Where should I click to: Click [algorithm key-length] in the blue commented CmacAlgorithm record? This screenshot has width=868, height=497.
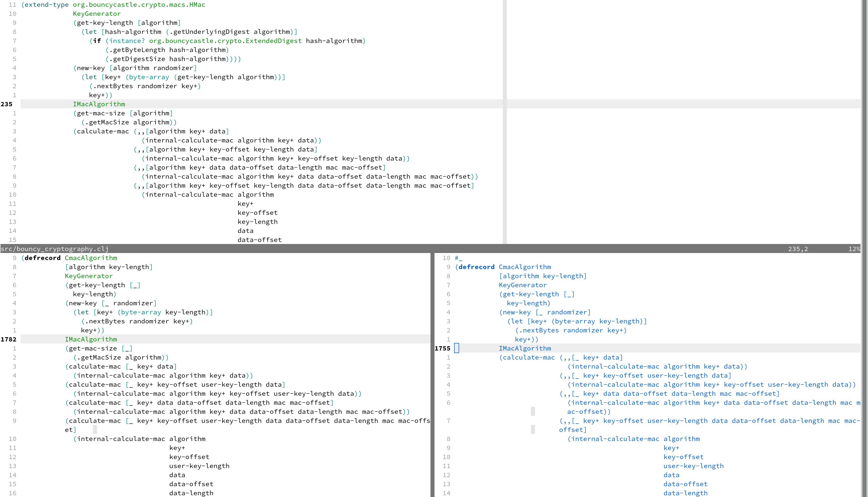coord(543,276)
